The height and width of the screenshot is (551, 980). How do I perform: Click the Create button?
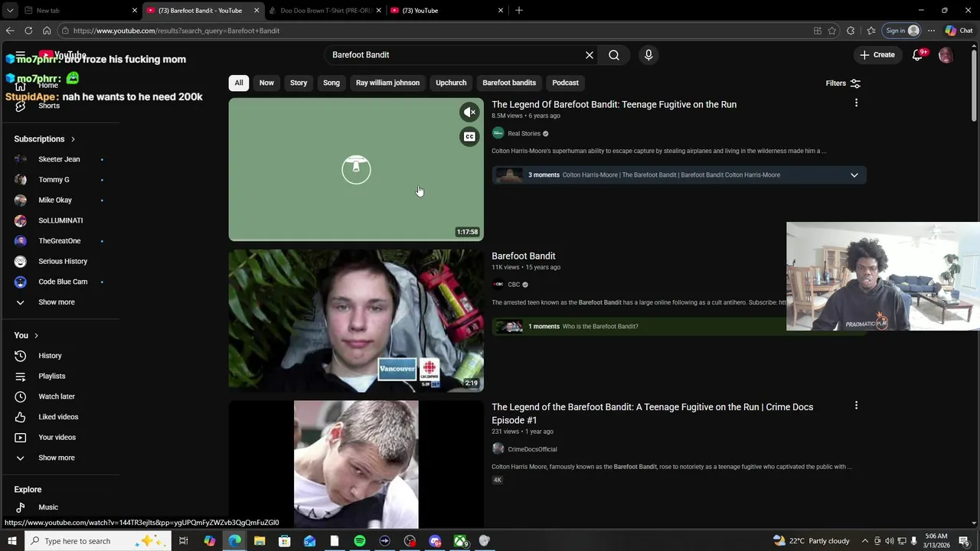tap(877, 55)
